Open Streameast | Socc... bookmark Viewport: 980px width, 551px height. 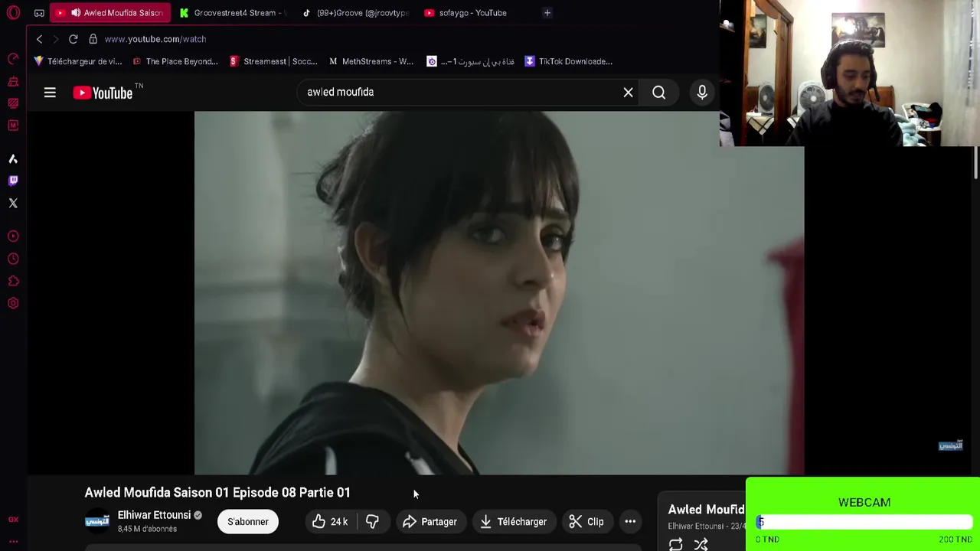(273, 61)
